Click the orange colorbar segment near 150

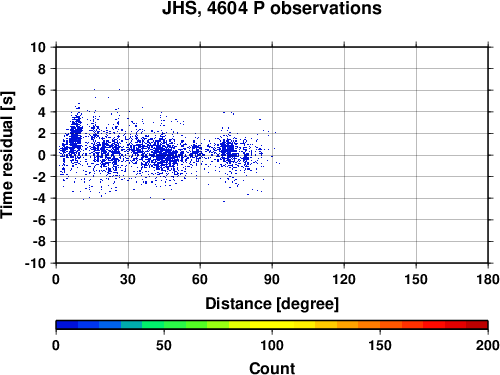click(x=380, y=325)
